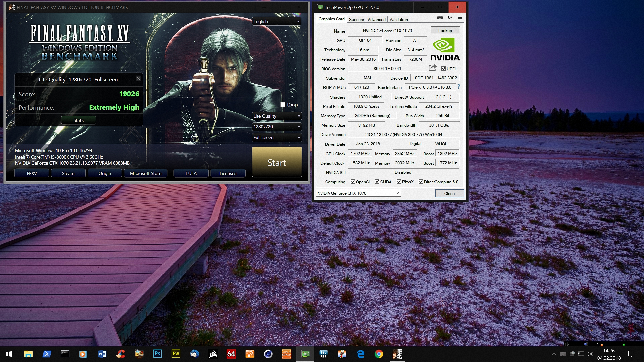This screenshot has width=644, height=362.
Task: Launch Google Chrome from taskbar
Action: point(379,354)
